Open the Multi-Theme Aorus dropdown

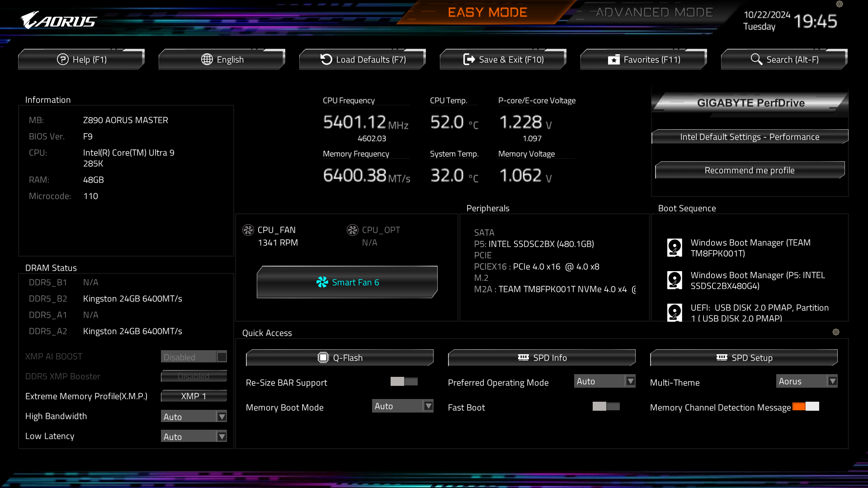[x=807, y=381]
